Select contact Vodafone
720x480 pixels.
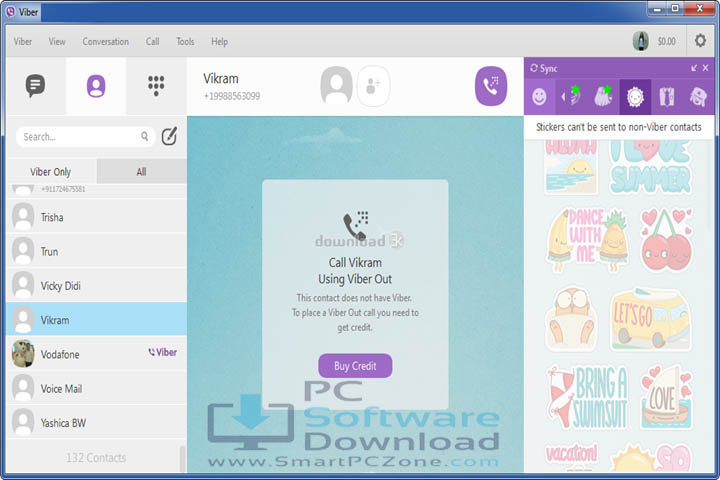click(x=97, y=354)
